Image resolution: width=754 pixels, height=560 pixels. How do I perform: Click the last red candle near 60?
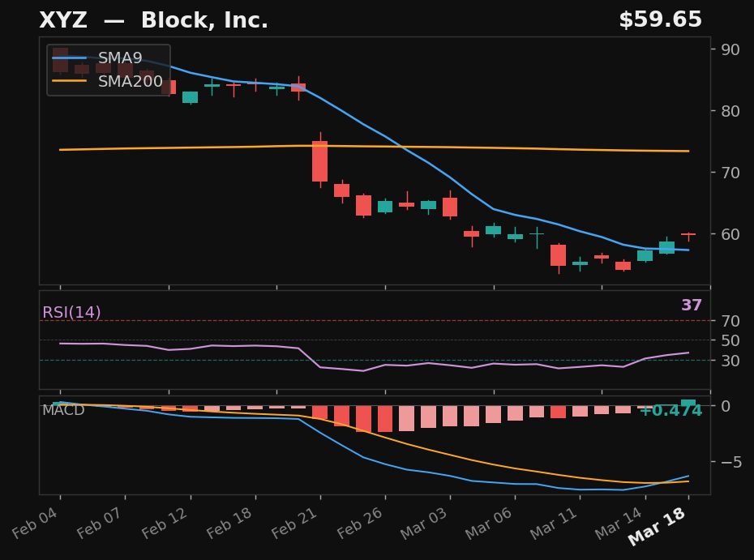[x=688, y=234]
